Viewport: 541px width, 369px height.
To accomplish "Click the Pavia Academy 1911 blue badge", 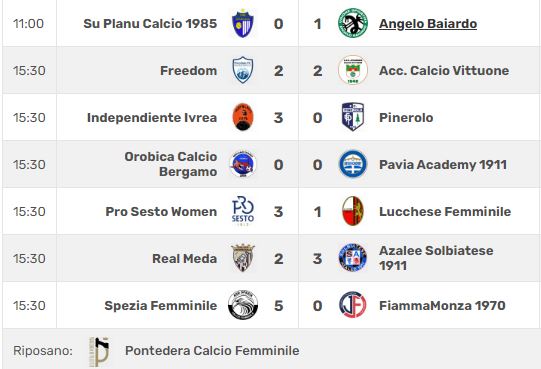I will [x=353, y=164].
